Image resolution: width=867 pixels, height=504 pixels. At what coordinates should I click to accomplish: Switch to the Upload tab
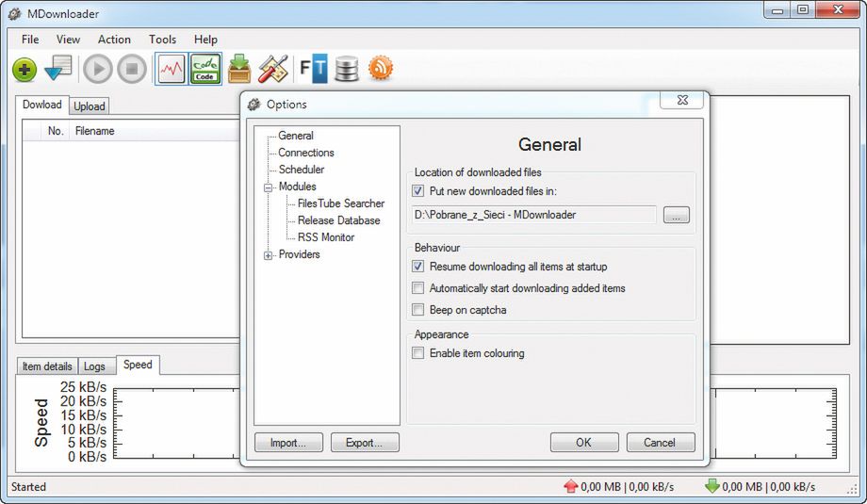[x=89, y=106]
